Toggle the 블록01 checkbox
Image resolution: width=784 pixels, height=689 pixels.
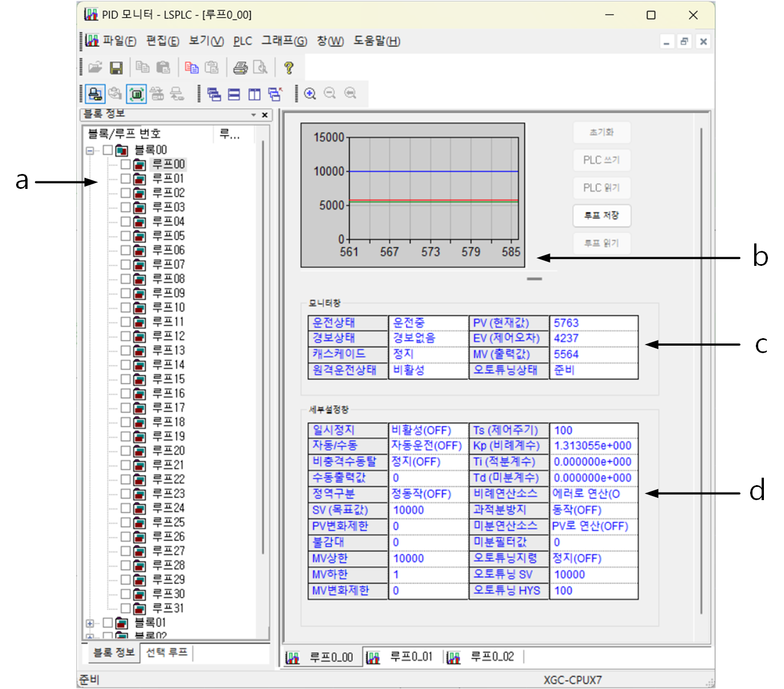108,623
